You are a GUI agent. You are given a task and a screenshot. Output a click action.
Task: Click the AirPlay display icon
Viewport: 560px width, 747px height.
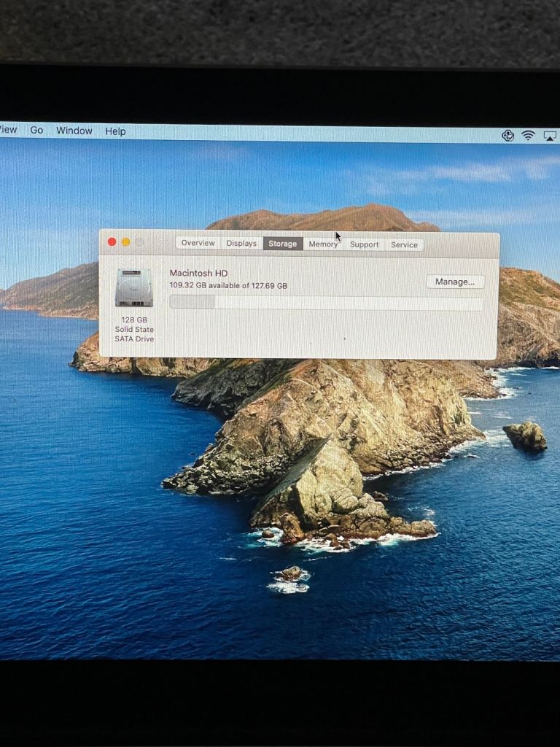tap(550, 136)
